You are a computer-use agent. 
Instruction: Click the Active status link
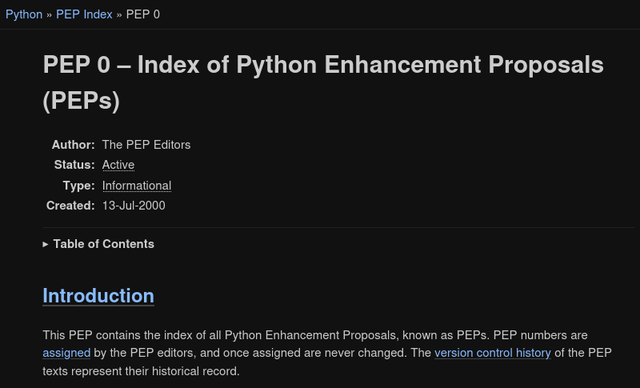(118, 165)
